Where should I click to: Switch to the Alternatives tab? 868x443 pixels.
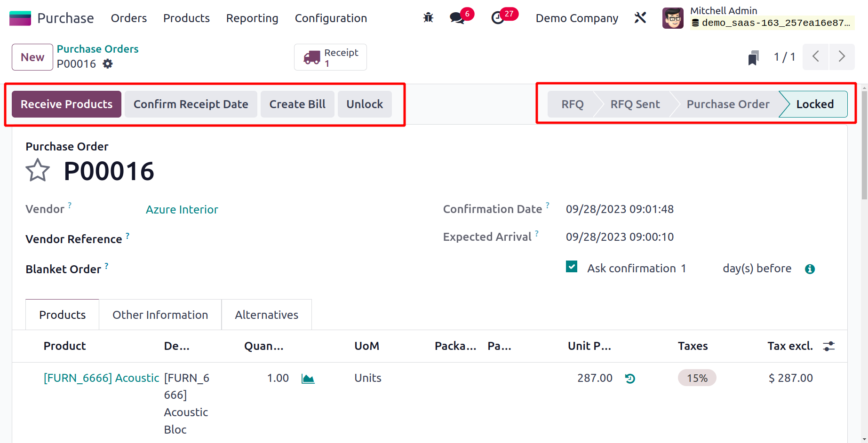pos(266,315)
